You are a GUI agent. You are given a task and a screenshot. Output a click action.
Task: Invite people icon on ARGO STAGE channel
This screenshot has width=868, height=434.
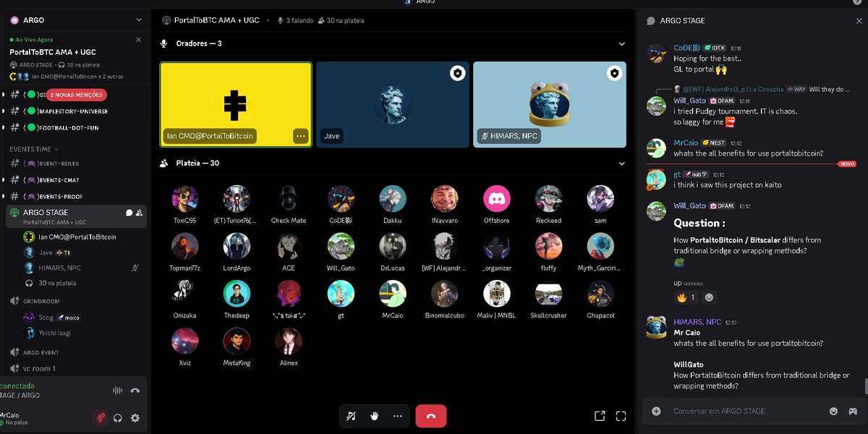pos(139,213)
